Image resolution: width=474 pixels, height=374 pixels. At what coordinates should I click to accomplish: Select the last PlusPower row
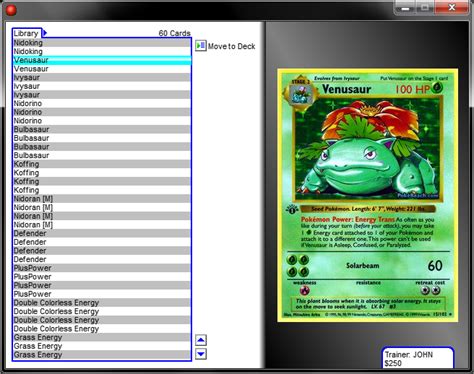(x=102, y=294)
